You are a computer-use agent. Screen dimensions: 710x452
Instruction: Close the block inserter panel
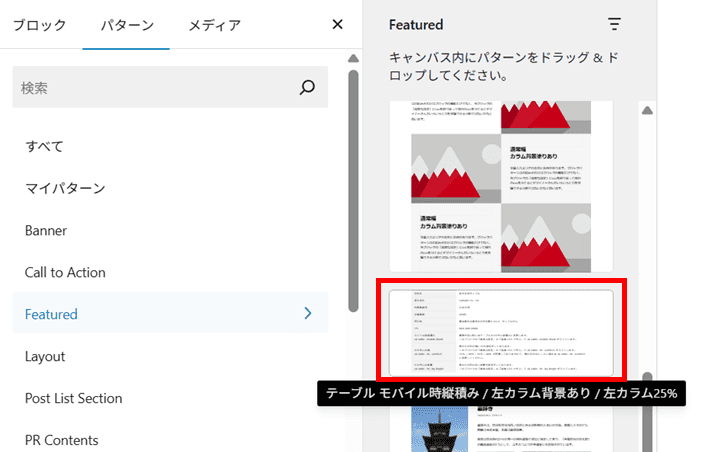point(337,25)
